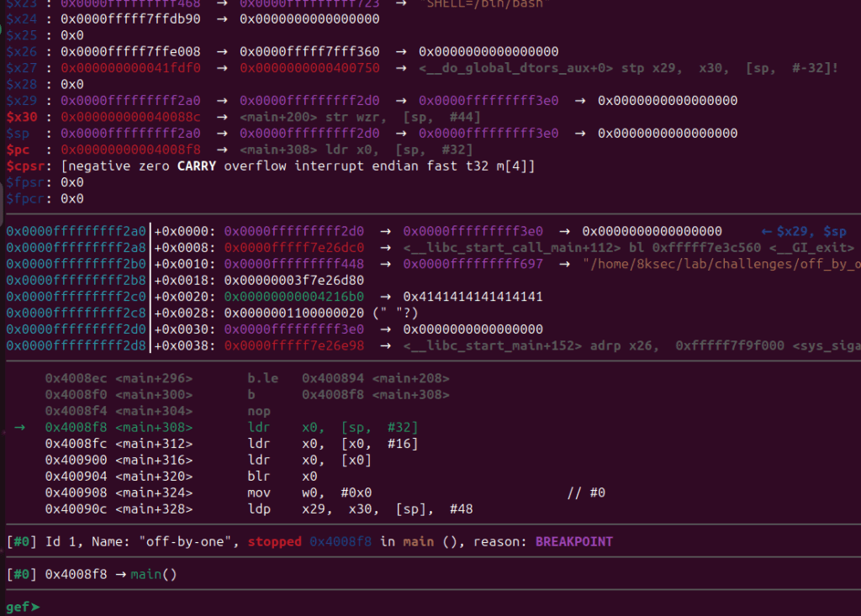Viewport: 861px width, 616px height.
Task: Select the stack value 0x4141414141414141
Action: click(x=473, y=297)
